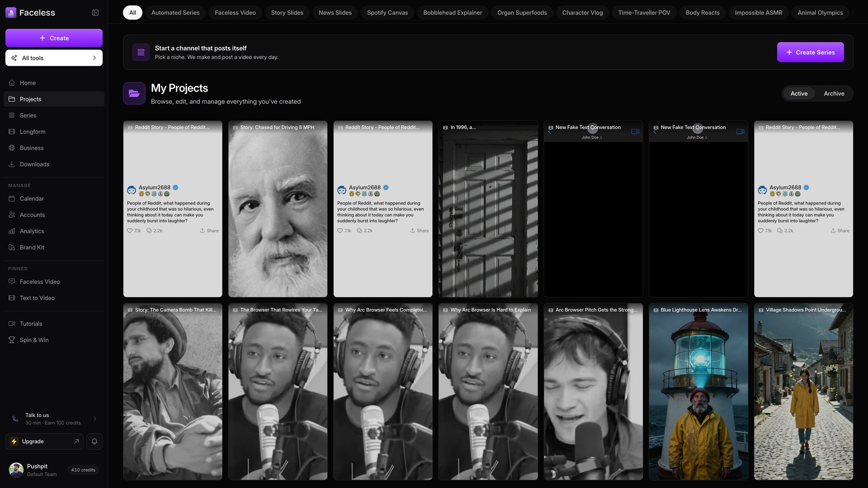Click the Analytics bar chart icon
This screenshot has width=868, height=488.
[12, 231]
